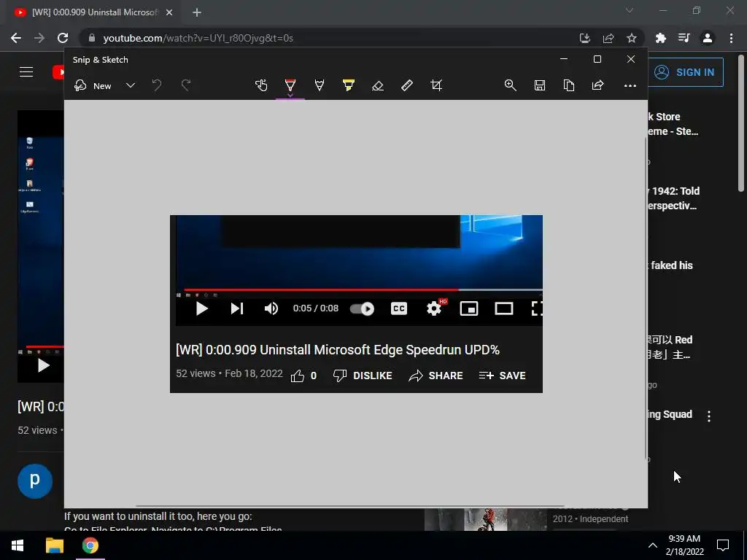This screenshot has height=560, width=747.
Task: Close the YouTube browser tab
Action: point(169,12)
